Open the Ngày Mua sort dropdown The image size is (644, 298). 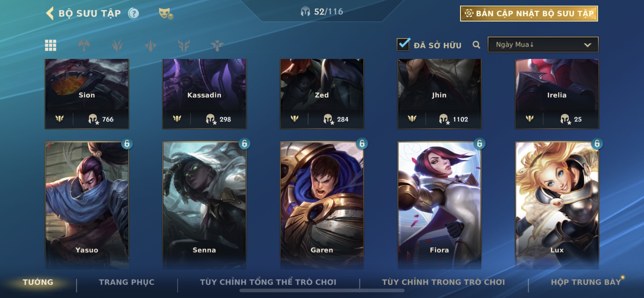[543, 45]
